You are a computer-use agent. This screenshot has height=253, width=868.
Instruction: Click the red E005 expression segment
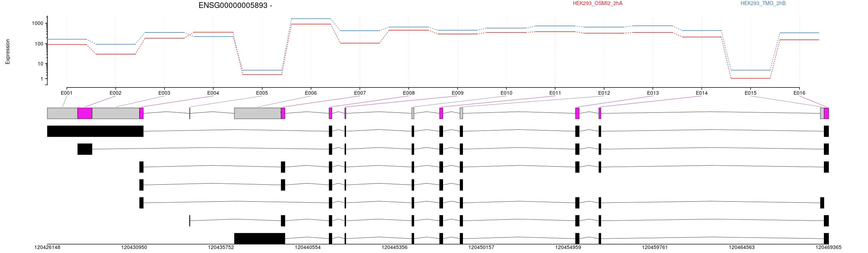coord(262,74)
